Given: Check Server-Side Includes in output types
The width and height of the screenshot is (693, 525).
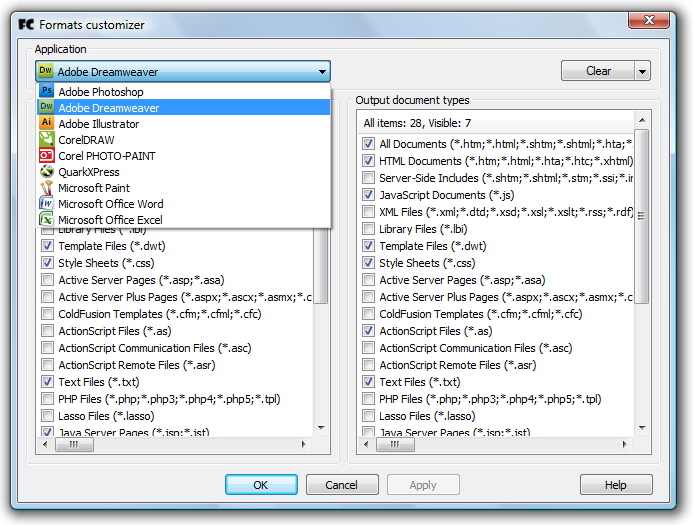Looking at the screenshot, I should [368, 178].
